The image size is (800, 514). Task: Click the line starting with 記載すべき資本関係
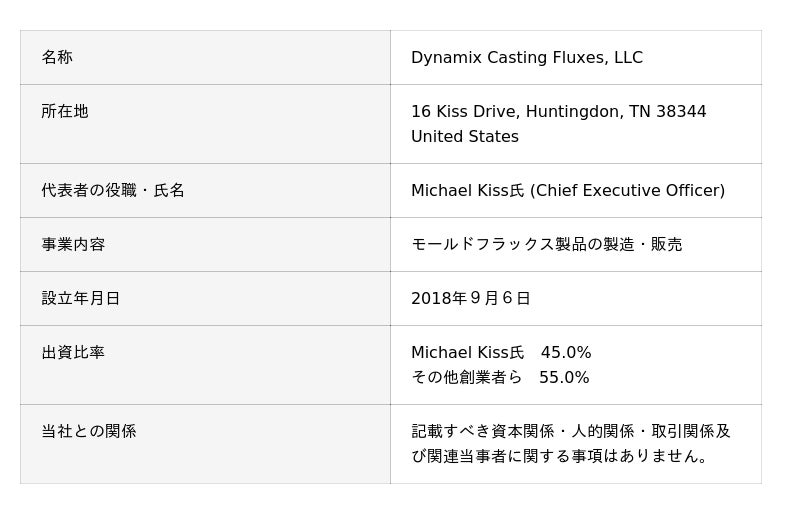pyautogui.click(x=571, y=432)
